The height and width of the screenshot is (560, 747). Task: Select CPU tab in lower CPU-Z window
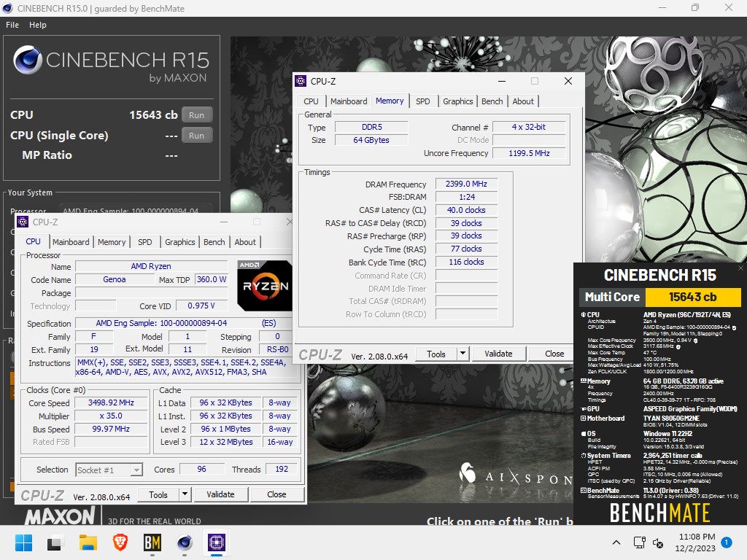click(34, 241)
